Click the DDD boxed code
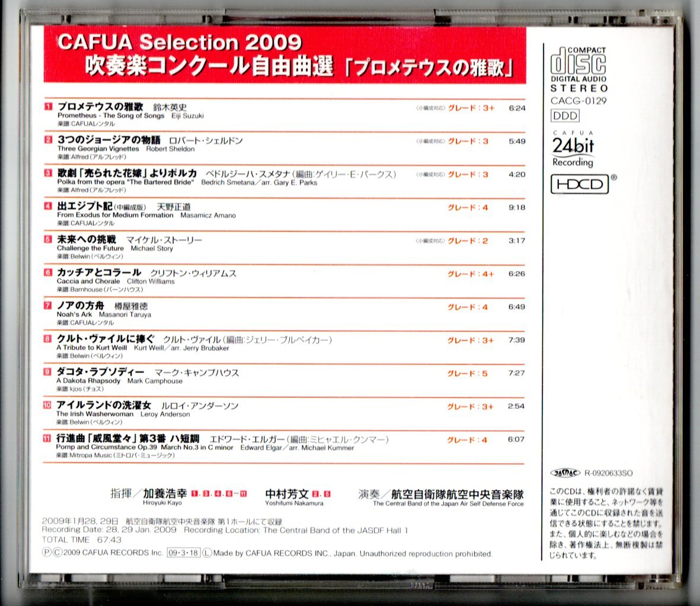This screenshot has width=700, height=606. [x=565, y=116]
